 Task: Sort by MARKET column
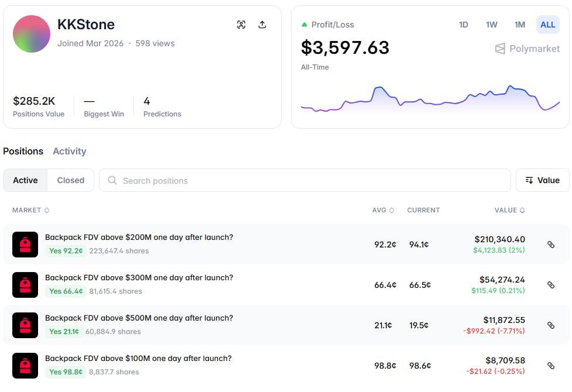(x=30, y=210)
